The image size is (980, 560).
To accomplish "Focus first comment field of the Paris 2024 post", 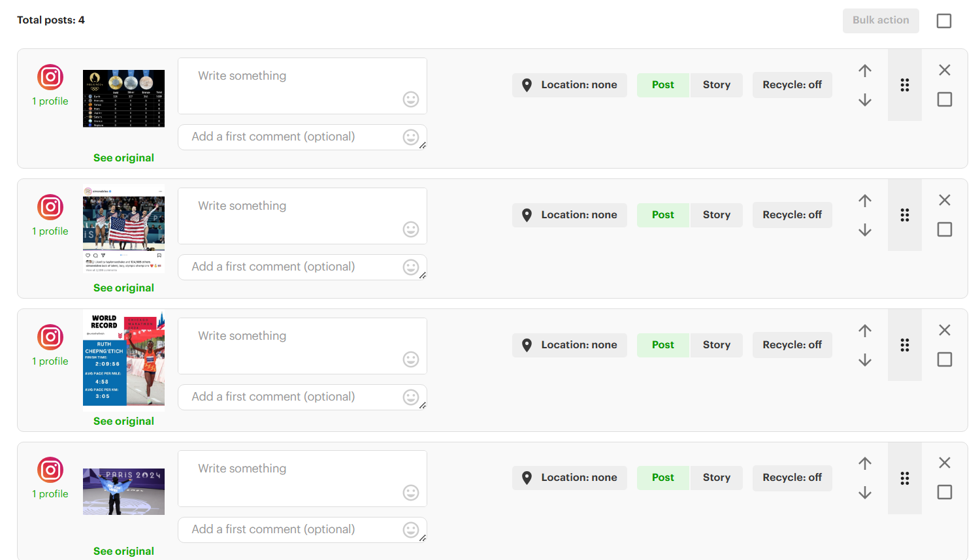I will click(302, 530).
